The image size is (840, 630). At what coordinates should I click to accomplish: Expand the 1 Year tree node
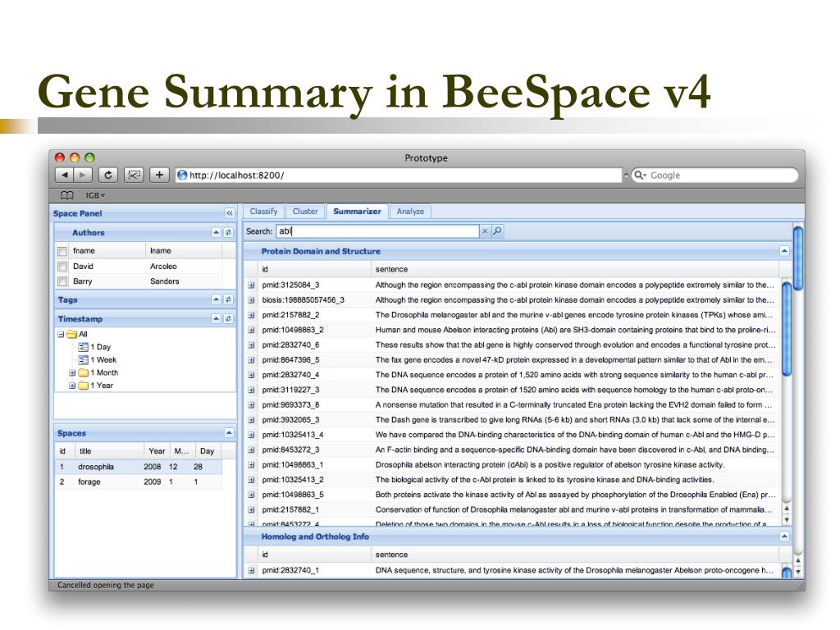72,386
